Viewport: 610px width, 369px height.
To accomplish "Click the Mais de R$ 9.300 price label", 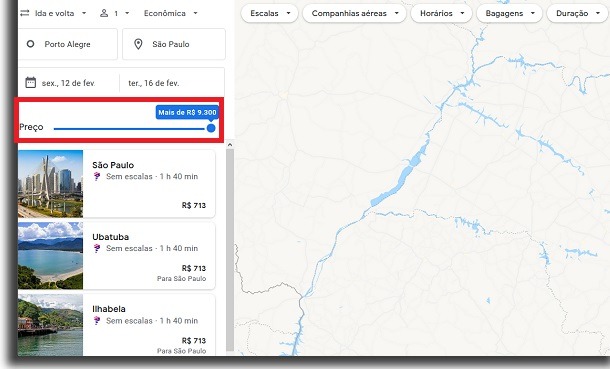I will coord(187,112).
